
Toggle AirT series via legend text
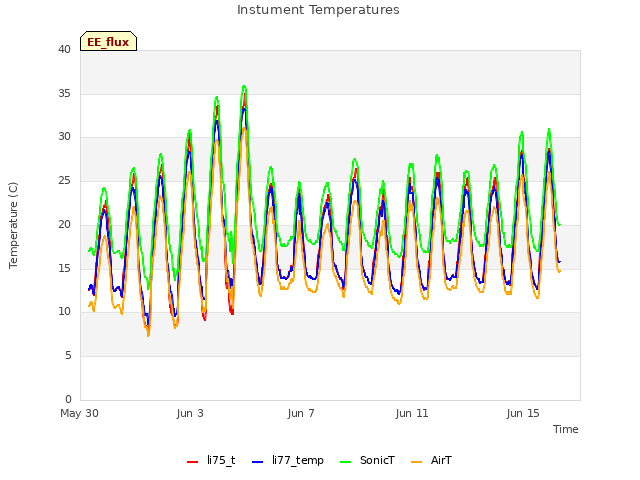[x=441, y=460]
